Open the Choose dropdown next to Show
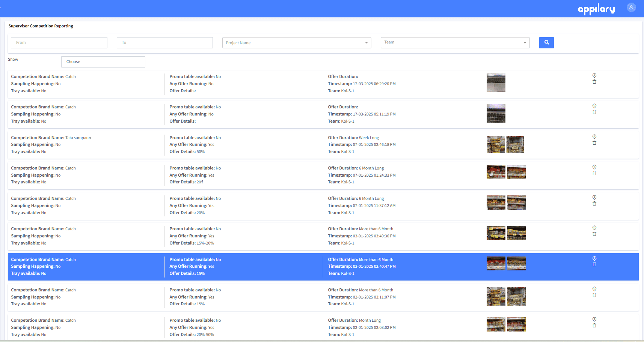 pyautogui.click(x=103, y=61)
